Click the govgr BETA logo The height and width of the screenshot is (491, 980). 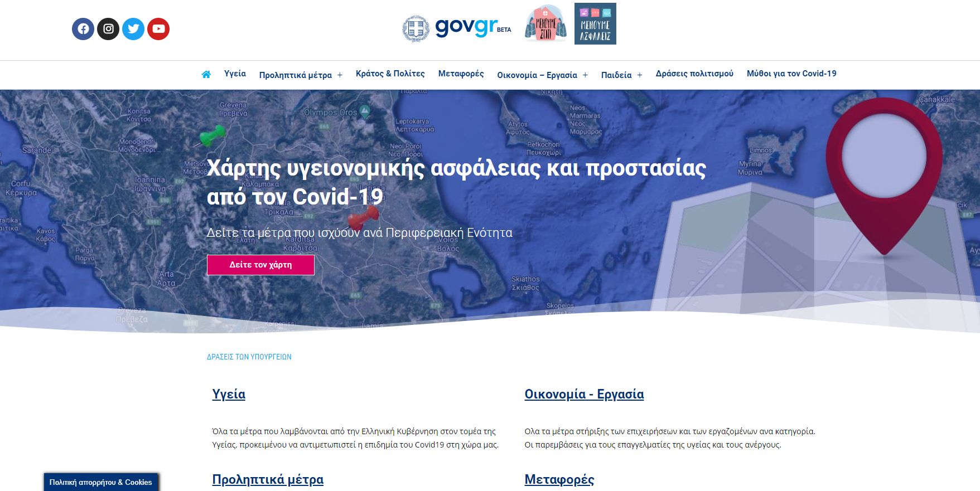[x=457, y=28]
